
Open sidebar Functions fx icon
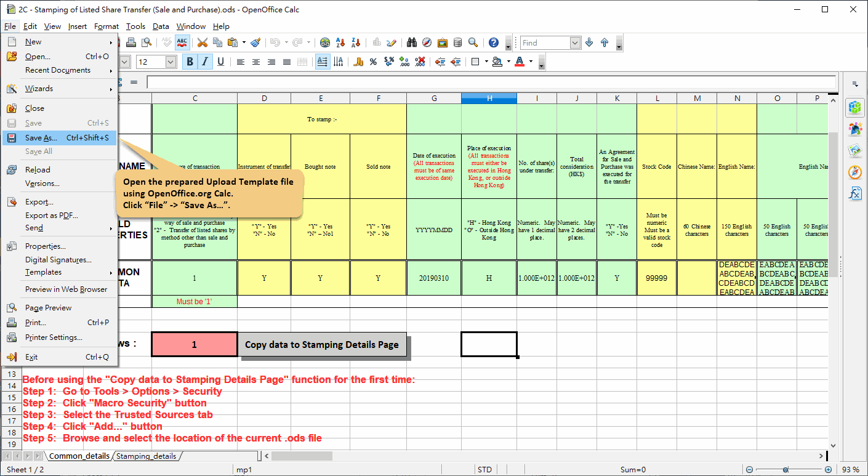click(854, 193)
